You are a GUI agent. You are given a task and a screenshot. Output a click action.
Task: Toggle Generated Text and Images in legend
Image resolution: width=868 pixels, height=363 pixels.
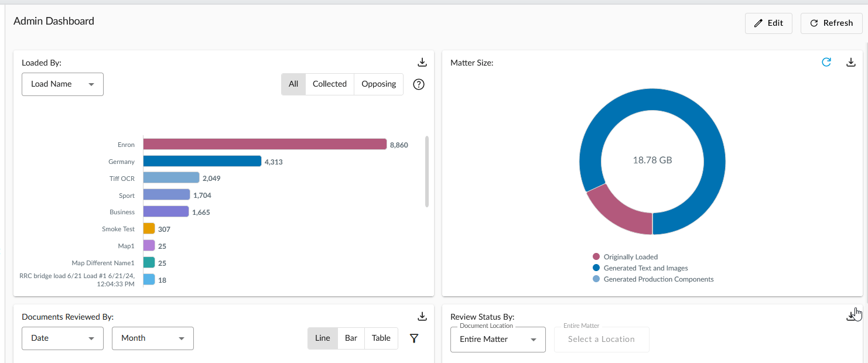(x=640, y=268)
